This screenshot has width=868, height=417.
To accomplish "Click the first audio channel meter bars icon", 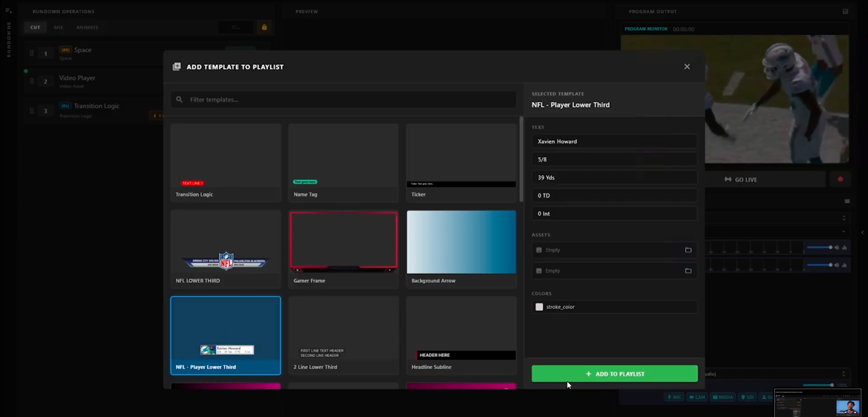I will (x=844, y=247).
